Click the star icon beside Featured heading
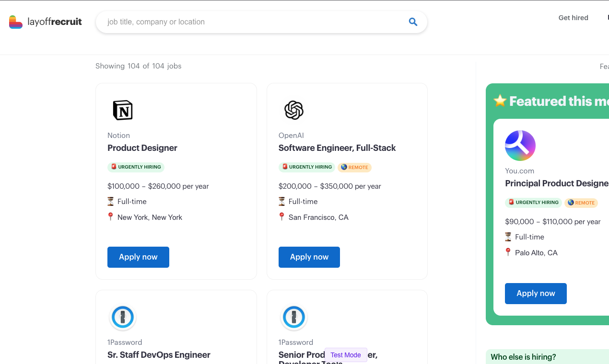The width and height of the screenshot is (609, 364). point(500,101)
